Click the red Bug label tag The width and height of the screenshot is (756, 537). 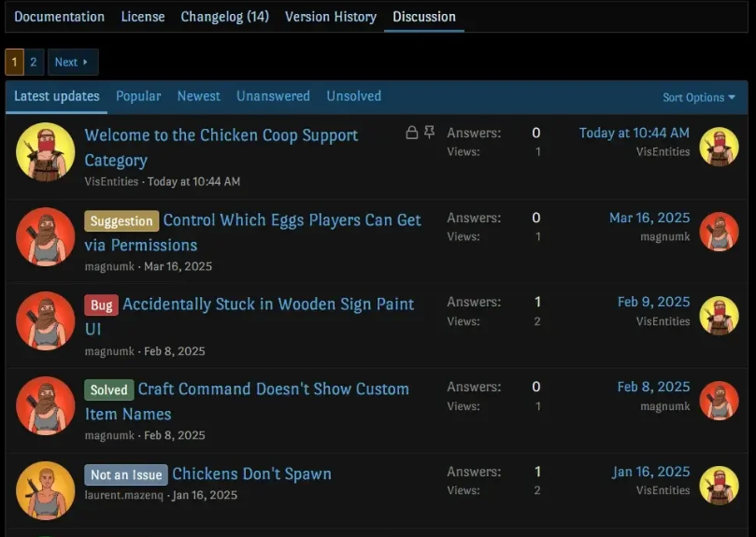(101, 305)
